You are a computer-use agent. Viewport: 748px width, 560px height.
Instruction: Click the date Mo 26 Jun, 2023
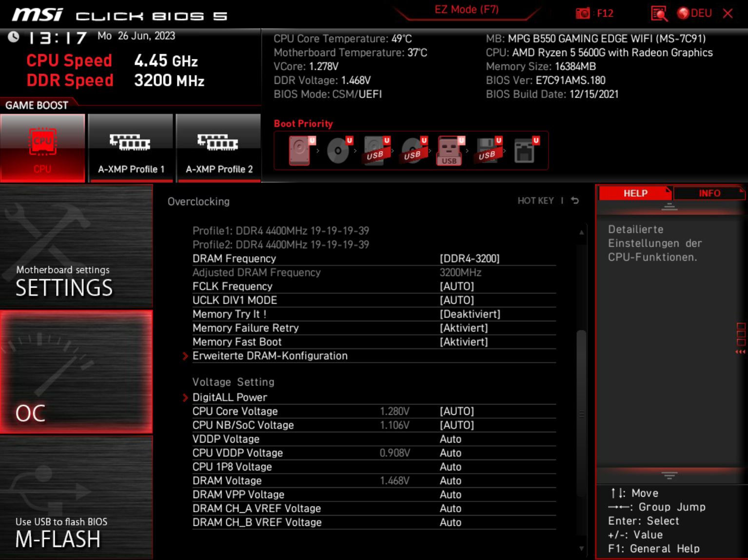[x=136, y=36]
